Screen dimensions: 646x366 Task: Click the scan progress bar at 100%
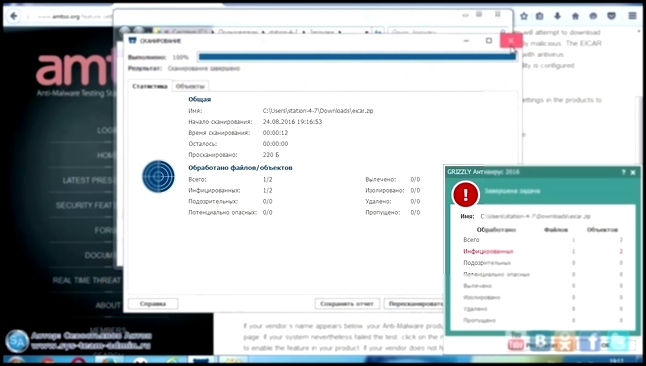(x=357, y=57)
